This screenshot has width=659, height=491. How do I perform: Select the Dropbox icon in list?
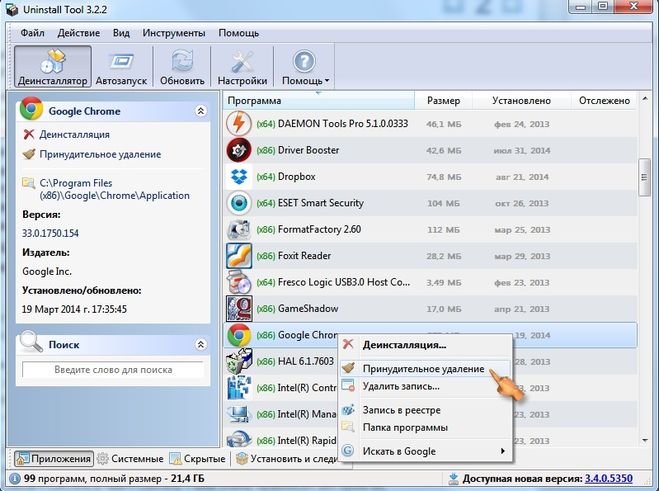pos(239,177)
